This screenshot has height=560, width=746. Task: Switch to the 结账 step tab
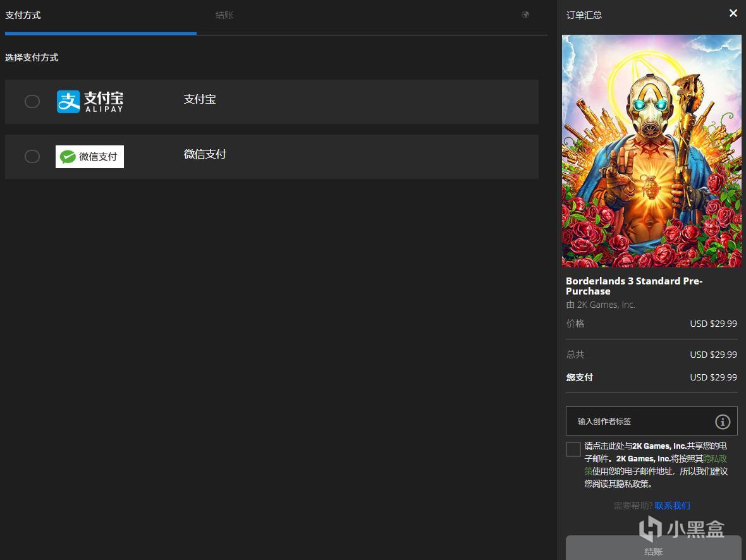coord(224,15)
